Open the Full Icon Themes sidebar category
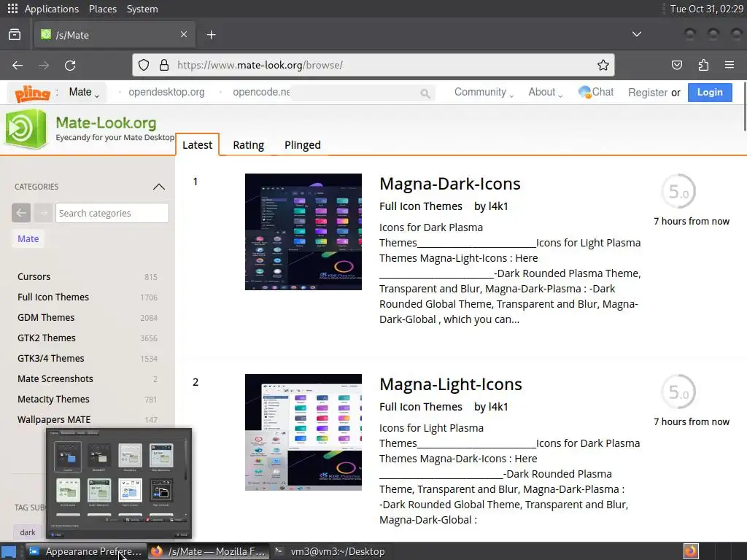 coord(53,297)
